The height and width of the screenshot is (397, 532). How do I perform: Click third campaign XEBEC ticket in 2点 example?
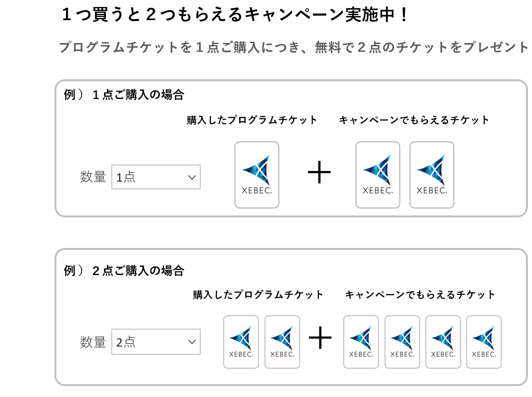(x=443, y=342)
